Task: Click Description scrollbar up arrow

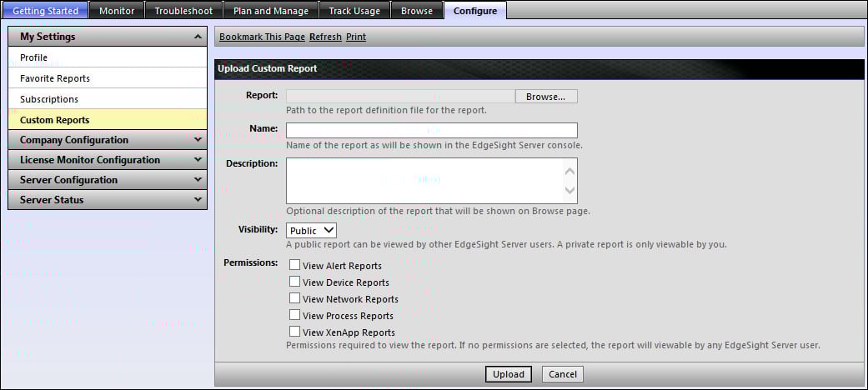Action: click(569, 172)
